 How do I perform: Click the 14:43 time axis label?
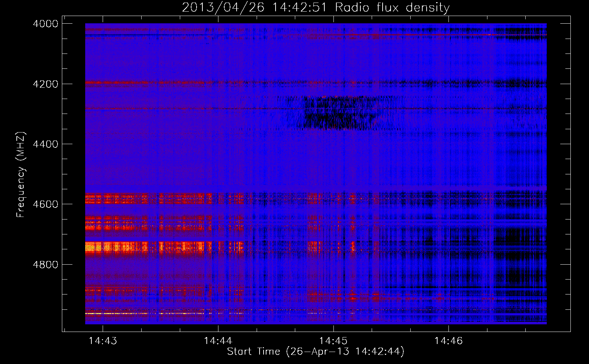point(103,341)
